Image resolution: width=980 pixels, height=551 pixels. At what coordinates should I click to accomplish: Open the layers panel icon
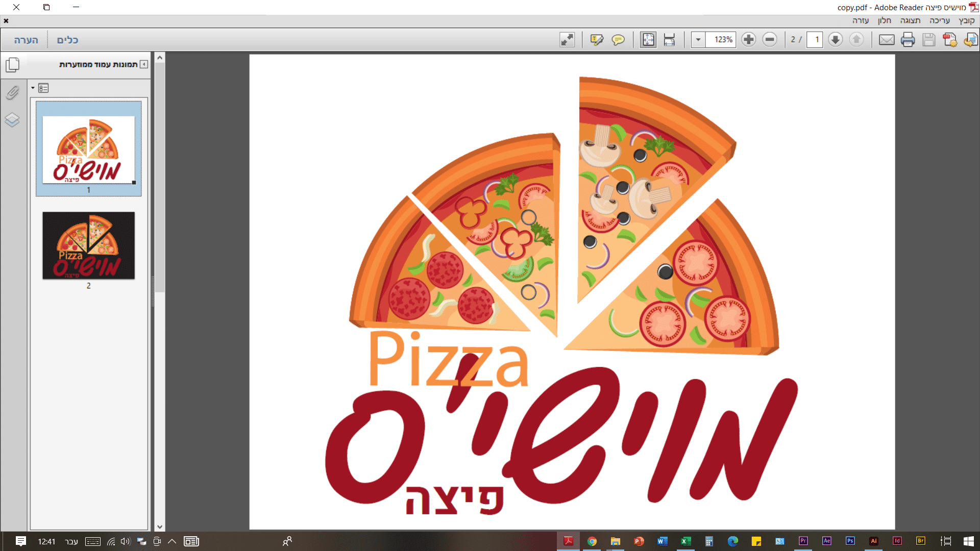(x=12, y=120)
